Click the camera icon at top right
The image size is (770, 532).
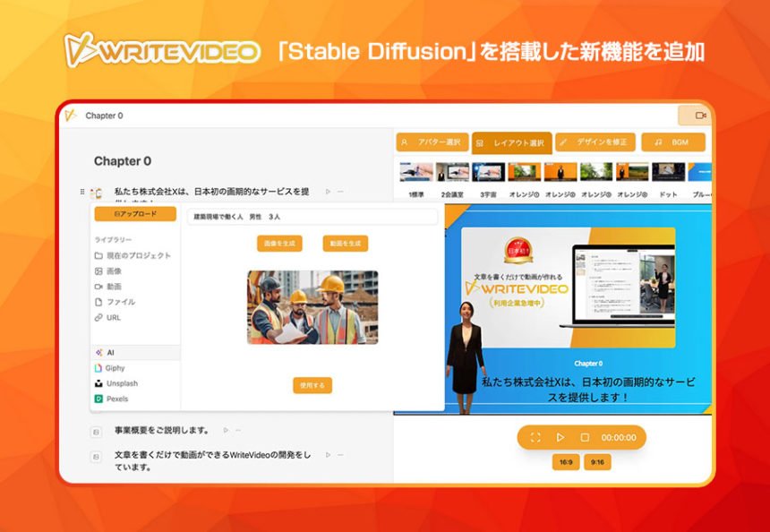tap(699, 116)
